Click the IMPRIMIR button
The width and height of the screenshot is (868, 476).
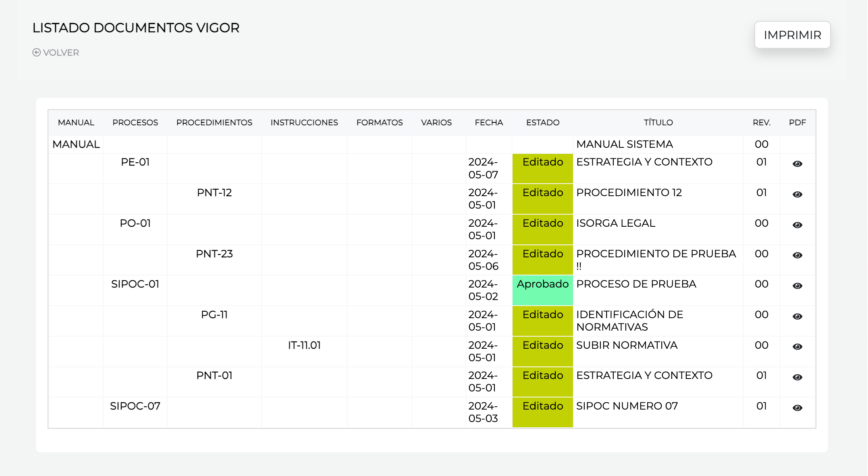[x=792, y=35]
